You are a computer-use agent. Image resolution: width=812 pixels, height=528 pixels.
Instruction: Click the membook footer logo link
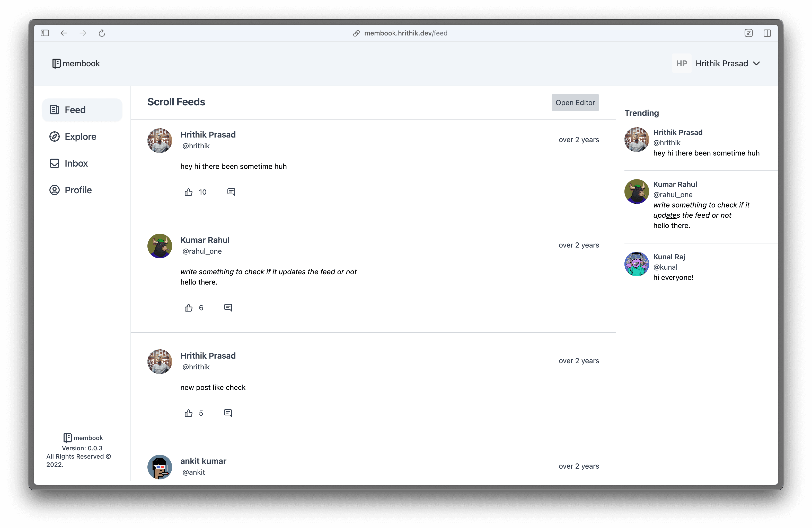click(82, 438)
